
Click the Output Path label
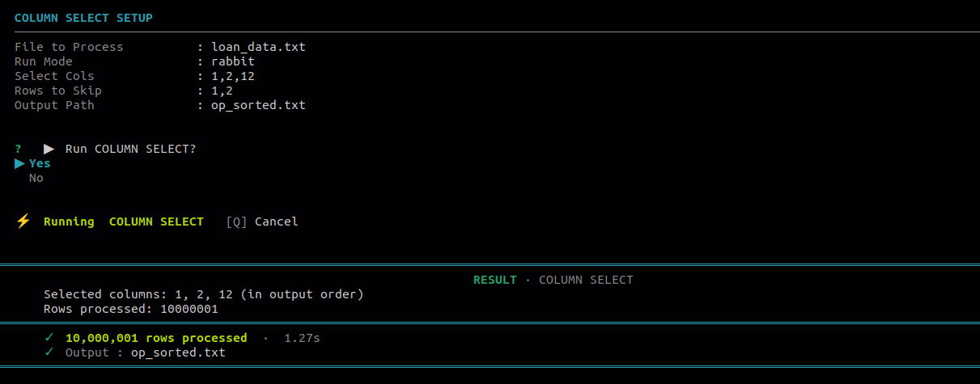pyautogui.click(x=54, y=105)
